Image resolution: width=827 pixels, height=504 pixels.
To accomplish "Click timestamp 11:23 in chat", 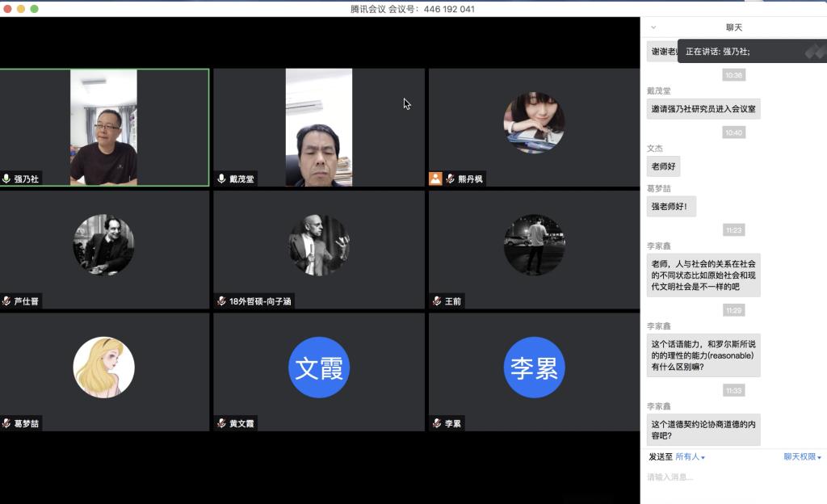I will point(733,230).
